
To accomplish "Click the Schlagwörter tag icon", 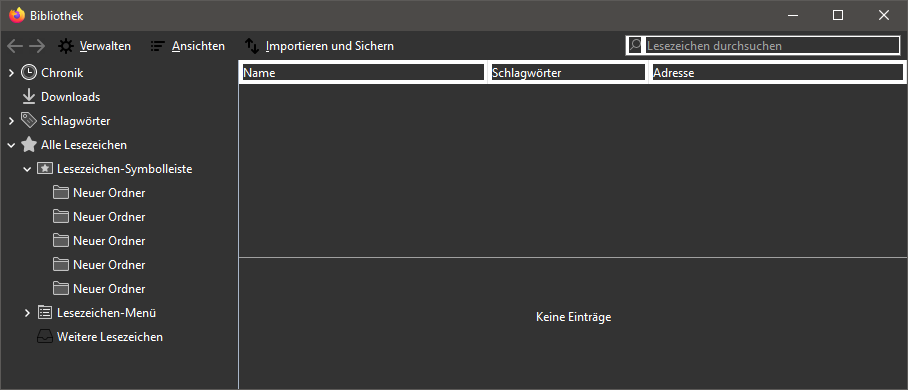I will (28, 121).
